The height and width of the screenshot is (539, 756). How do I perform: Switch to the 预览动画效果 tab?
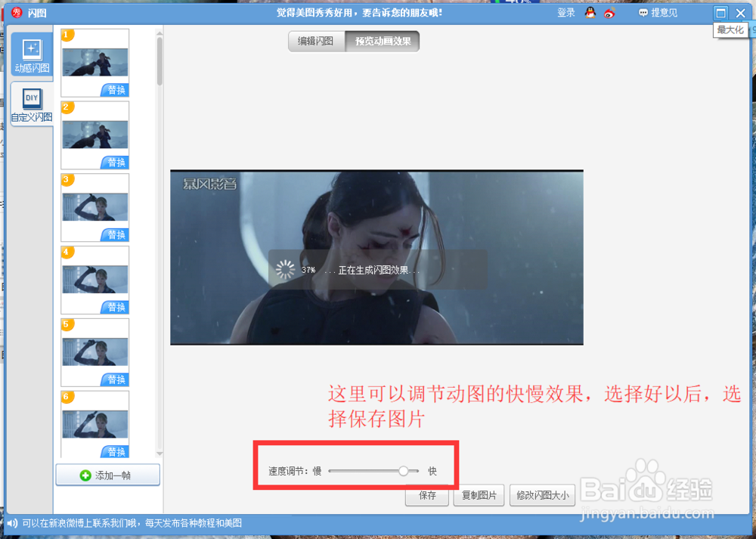point(383,42)
